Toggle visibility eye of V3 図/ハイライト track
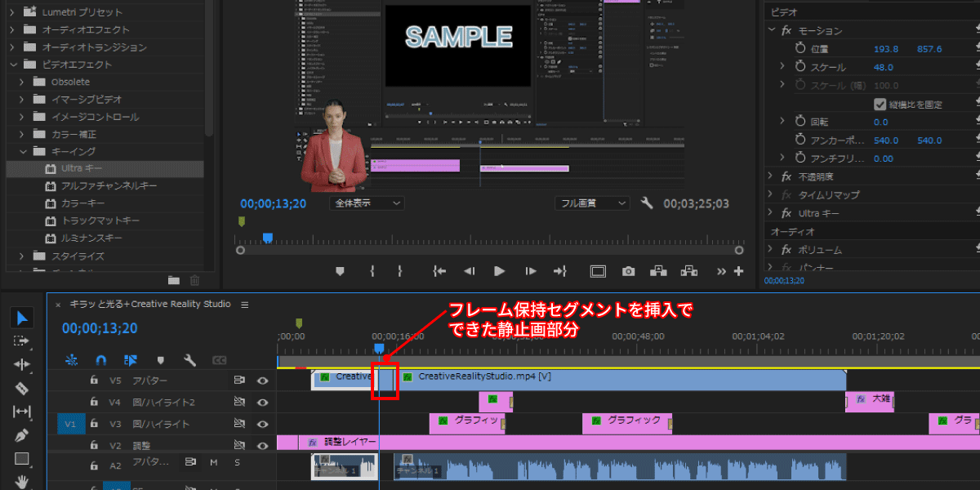Image resolution: width=980 pixels, height=490 pixels. click(x=263, y=425)
